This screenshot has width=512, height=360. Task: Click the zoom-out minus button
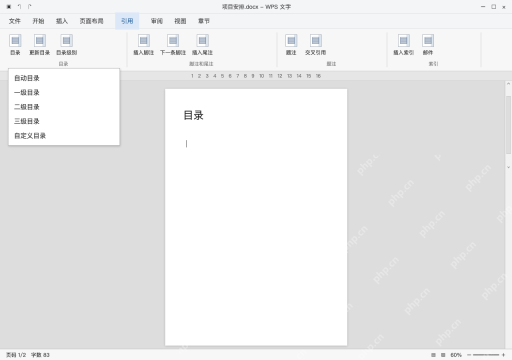(469, 355)
